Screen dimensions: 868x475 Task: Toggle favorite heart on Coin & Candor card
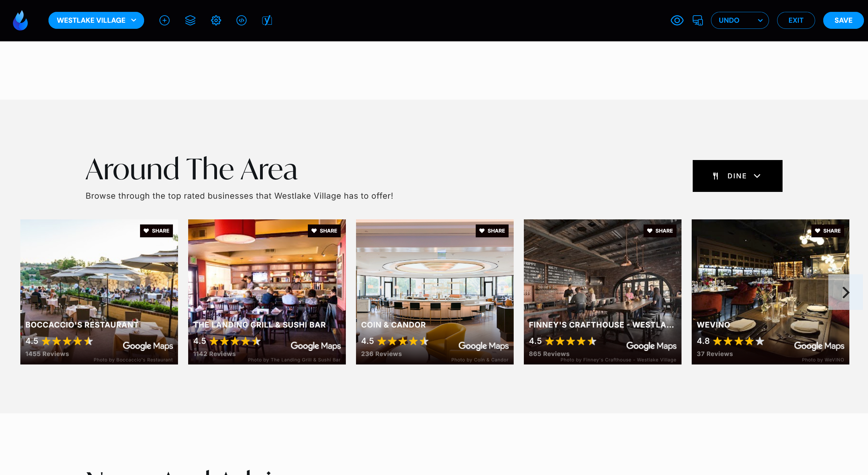pos(482,231)
